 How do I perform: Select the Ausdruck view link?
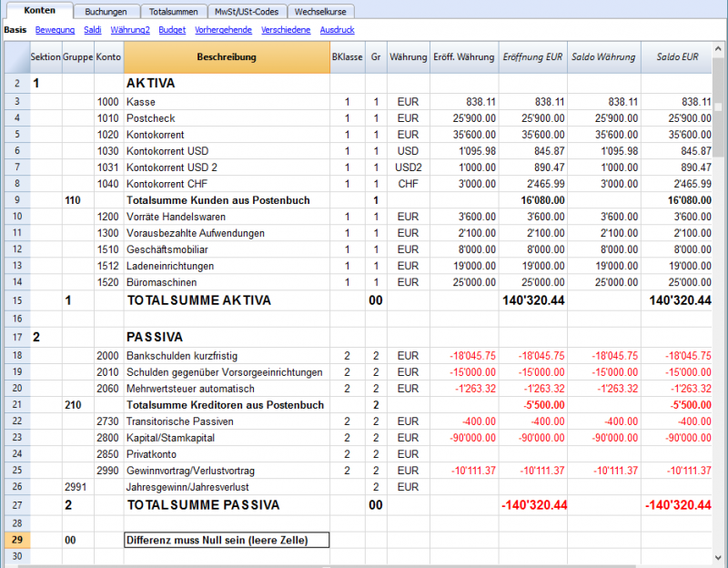coord(337,30)
